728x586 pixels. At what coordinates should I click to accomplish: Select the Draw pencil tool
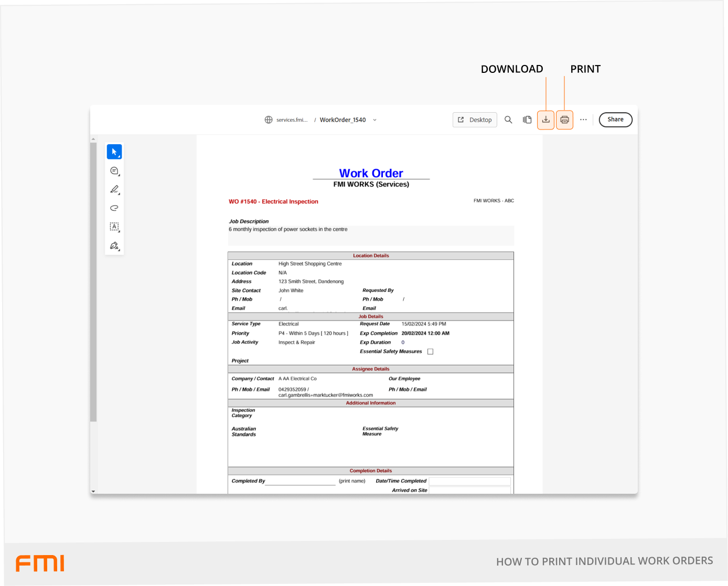click(114, 189)
